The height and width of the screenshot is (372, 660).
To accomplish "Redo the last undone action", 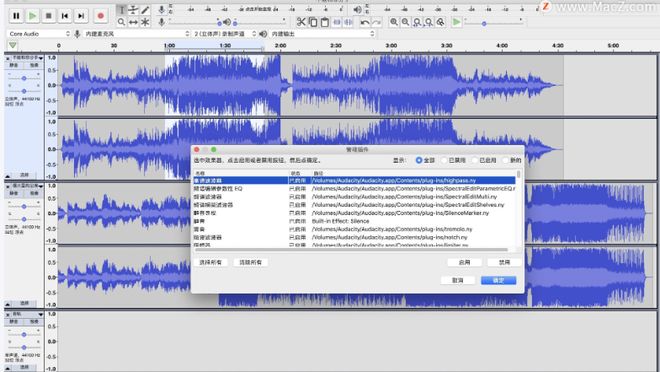I will 377,22.
